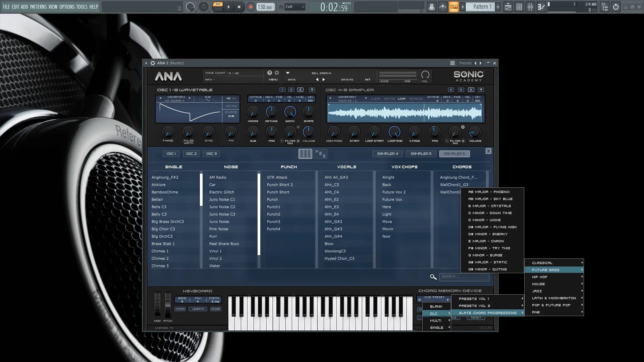Enable MONO mode in the keyboard section
644x362 pixels.
(x=180, y=309)
